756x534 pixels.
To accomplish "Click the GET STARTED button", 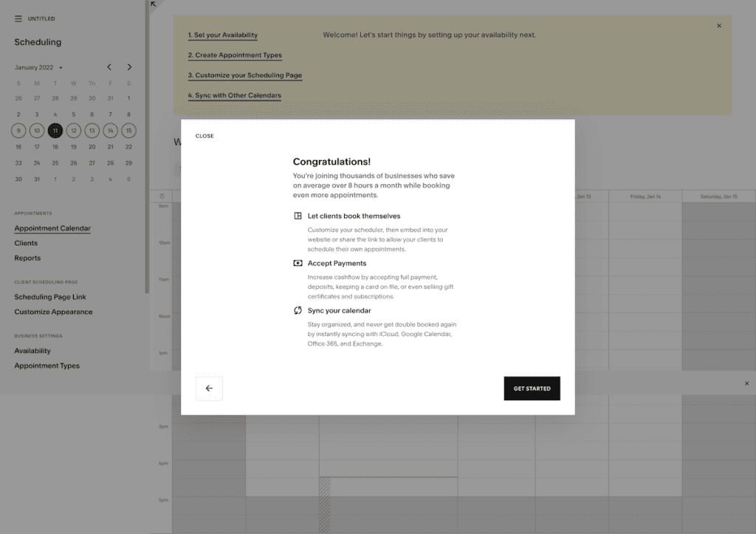I will 532,388.
